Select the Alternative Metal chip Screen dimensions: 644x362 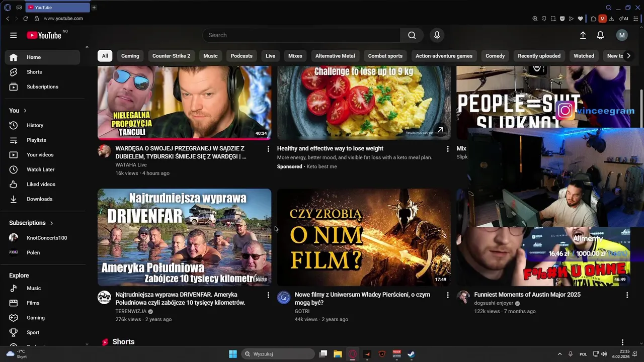coord(335,56)
